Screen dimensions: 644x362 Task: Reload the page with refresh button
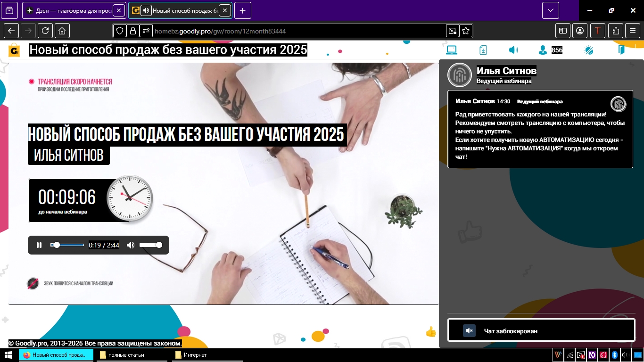pyautogui.click(x=45, y=31)
